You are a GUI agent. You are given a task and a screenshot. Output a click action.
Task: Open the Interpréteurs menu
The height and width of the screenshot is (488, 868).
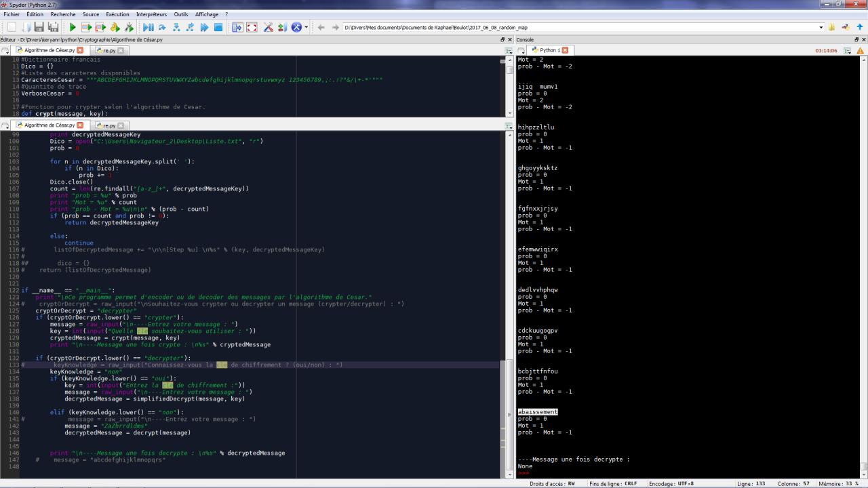click(x=151, y=14)
